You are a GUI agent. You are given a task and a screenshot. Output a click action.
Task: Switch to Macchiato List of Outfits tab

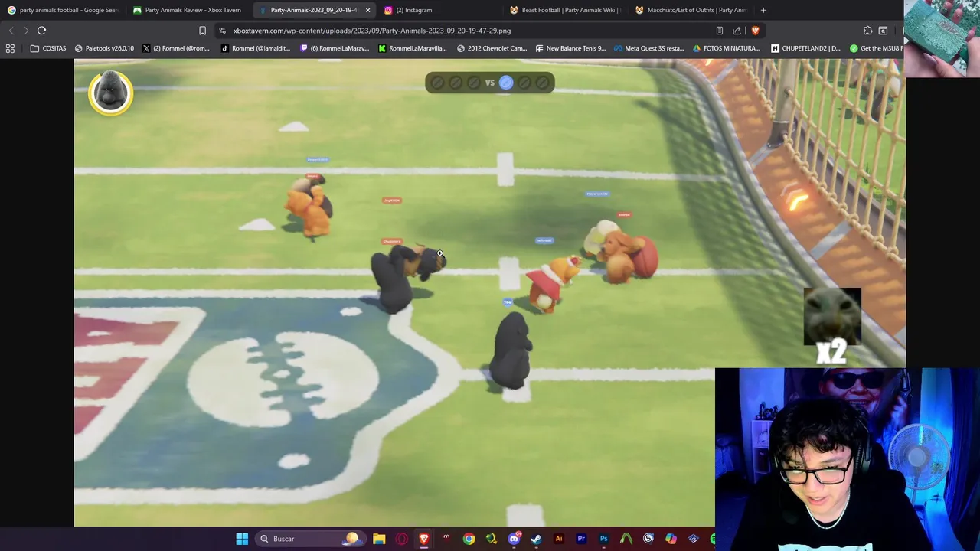coord(691,10)
